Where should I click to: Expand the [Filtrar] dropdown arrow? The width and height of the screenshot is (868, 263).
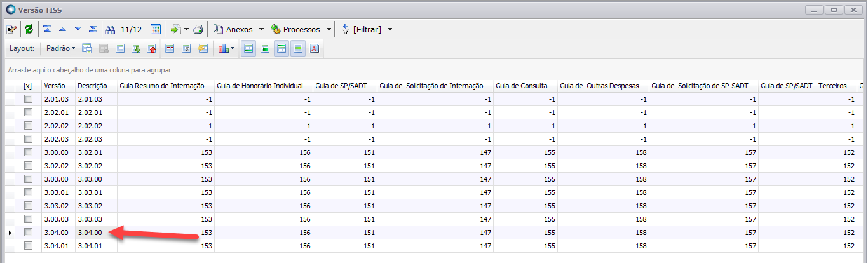pyautogui.click(x=390, y=29)
